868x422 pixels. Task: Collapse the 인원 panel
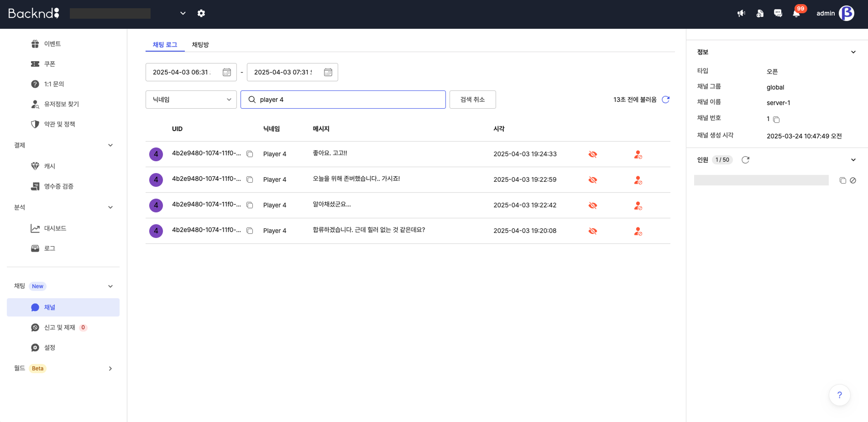click(x=853, y=160)
